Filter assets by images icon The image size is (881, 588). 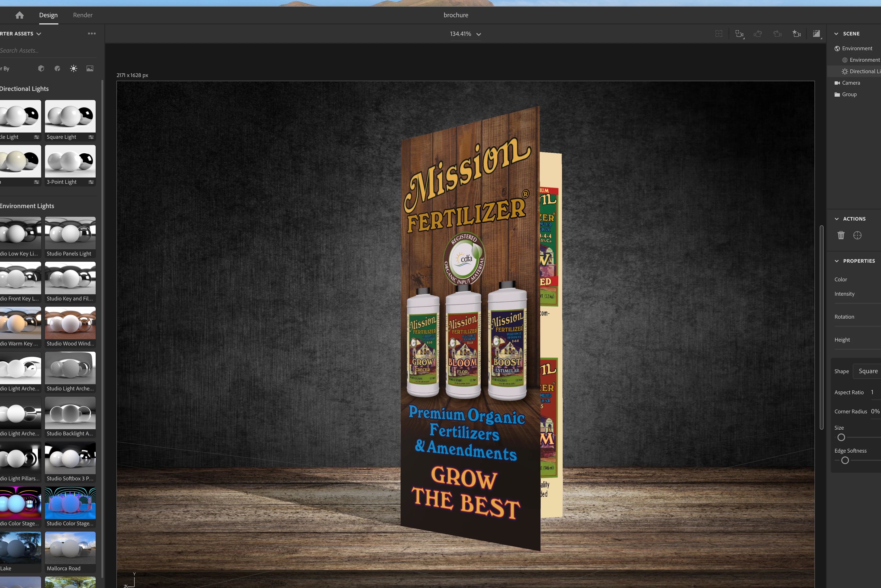pos(90,68)
